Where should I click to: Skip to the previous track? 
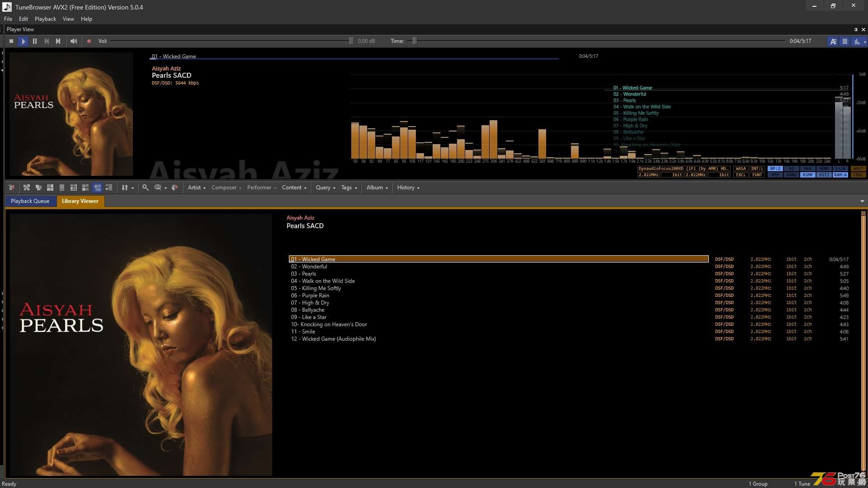click(x=47, y=41)
